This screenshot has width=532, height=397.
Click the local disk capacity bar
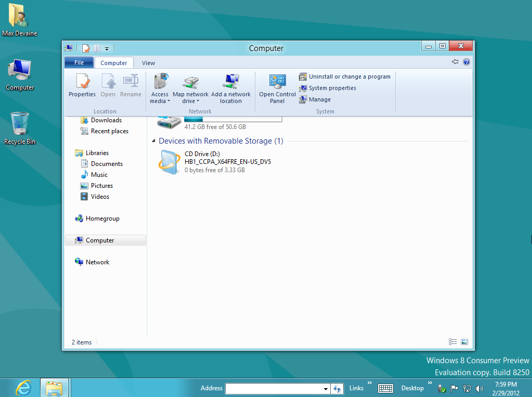point(233,119)
